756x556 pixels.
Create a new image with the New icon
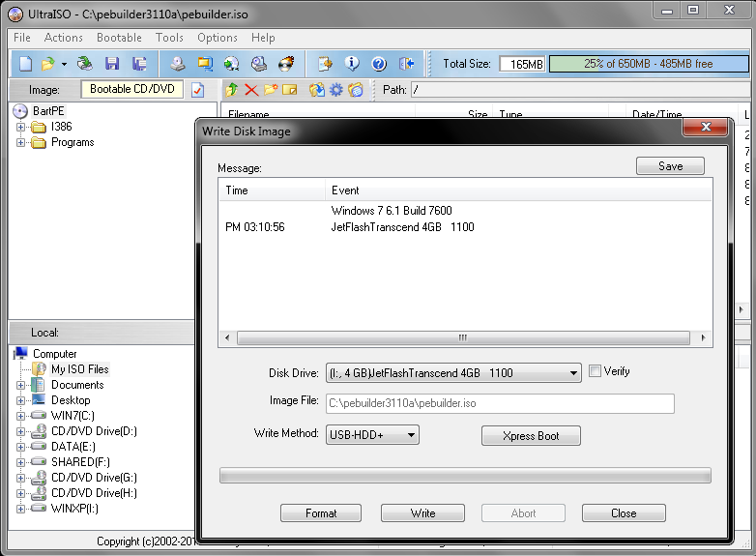click(25, 64)
